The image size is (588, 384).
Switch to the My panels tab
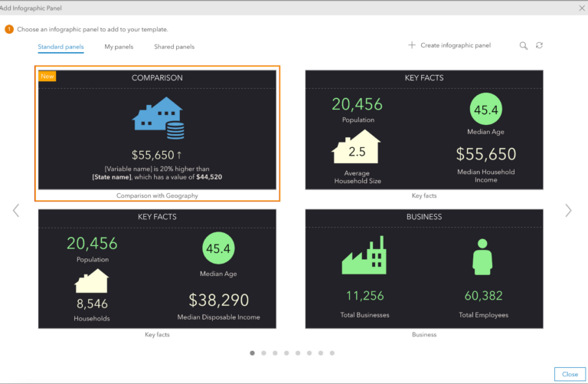point(119,47)
